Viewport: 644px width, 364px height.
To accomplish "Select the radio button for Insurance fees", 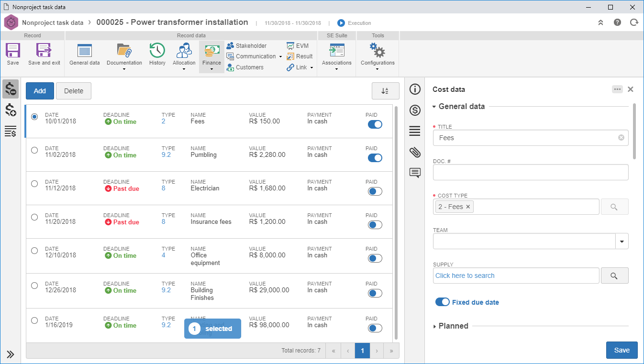I will (34, 217).
